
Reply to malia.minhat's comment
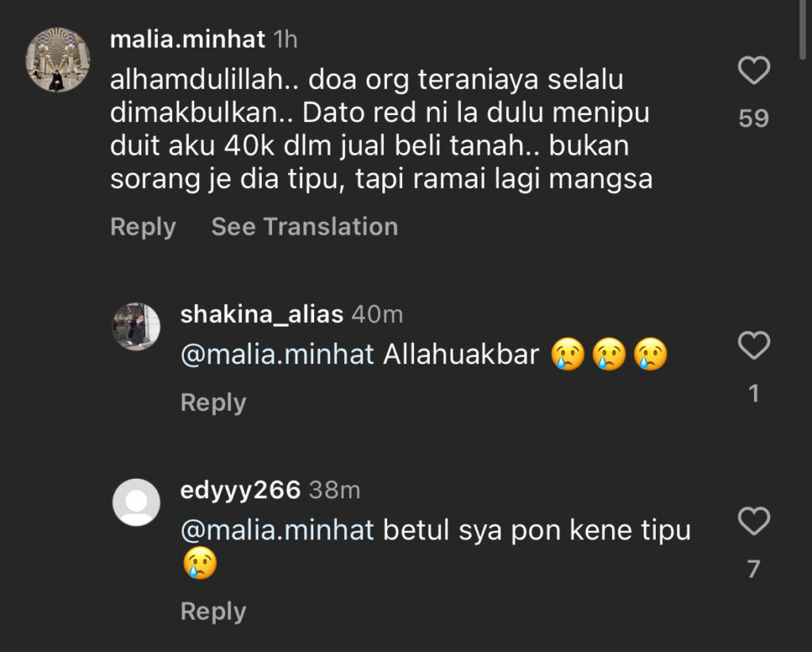(x=143, y=227)
